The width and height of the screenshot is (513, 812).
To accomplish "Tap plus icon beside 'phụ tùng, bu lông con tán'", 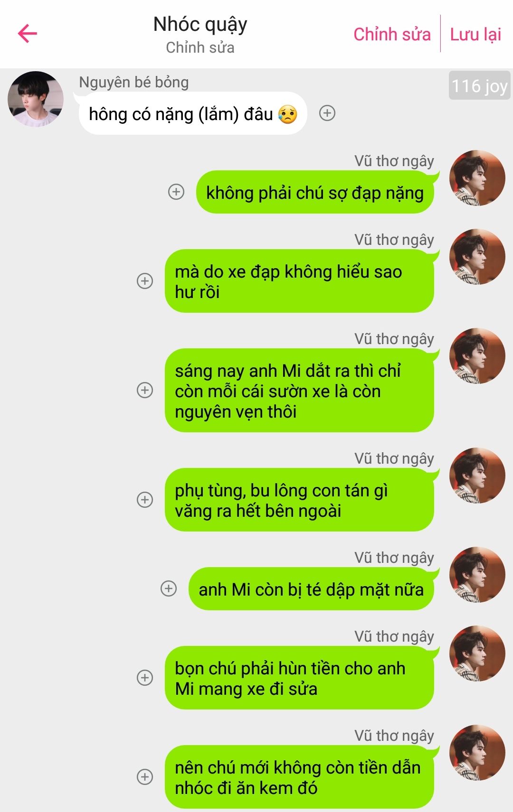I will coord(145,500).
